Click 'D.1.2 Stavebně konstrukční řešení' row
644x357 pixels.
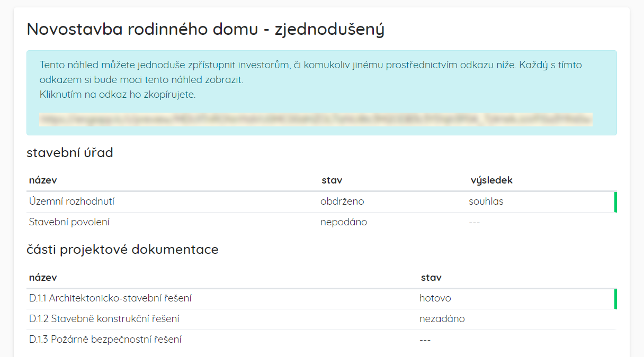pyautogui.click(x=321, y=319)
